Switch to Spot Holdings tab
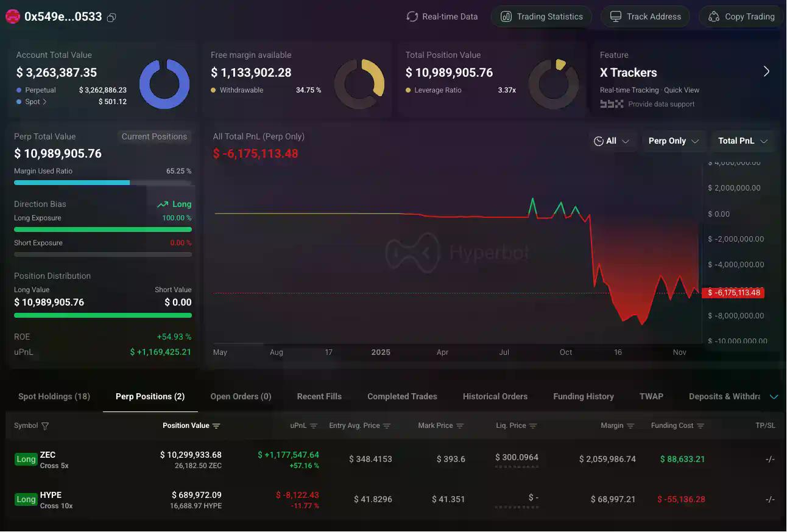 [54, 397]
